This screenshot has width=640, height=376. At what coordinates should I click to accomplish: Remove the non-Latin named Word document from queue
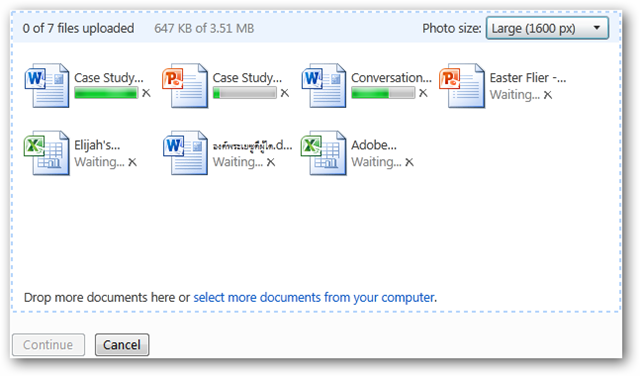(271, 162)
